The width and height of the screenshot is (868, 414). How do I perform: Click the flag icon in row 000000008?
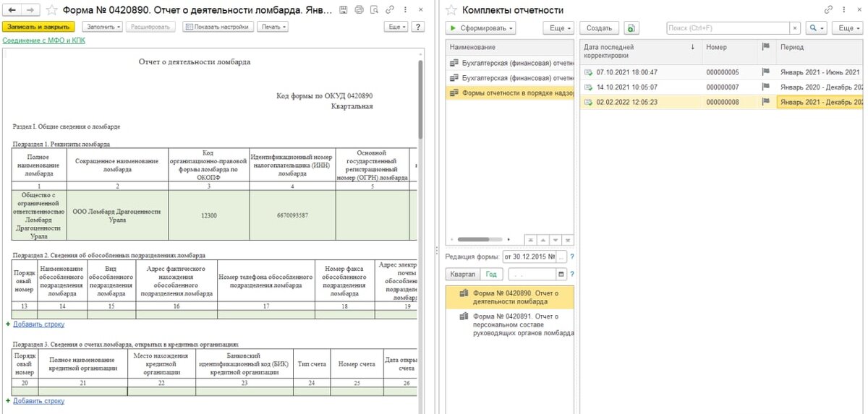765,102
